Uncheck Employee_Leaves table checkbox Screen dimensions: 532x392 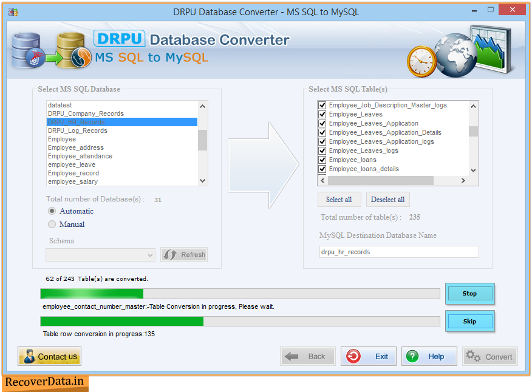pos(322,114)
